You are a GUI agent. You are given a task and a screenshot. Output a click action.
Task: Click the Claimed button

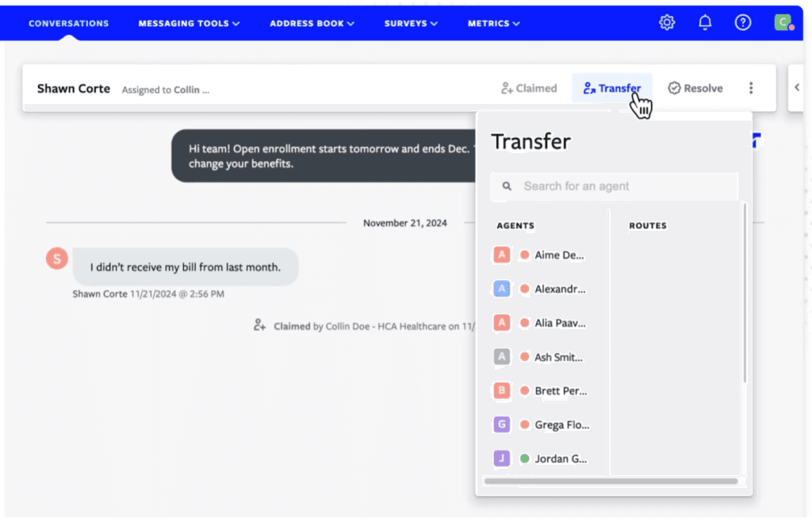coord(529,88)
